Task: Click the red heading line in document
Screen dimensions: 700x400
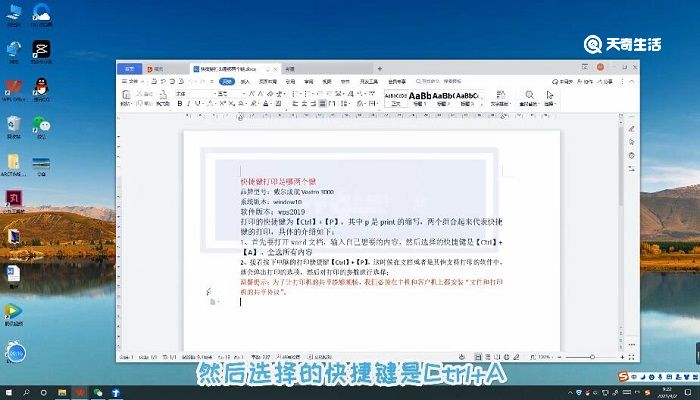Action: [278, 181]
